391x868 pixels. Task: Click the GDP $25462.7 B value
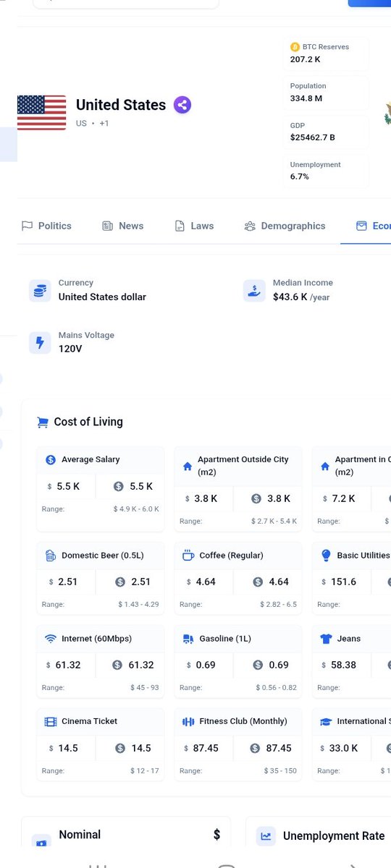pos(313,137)
